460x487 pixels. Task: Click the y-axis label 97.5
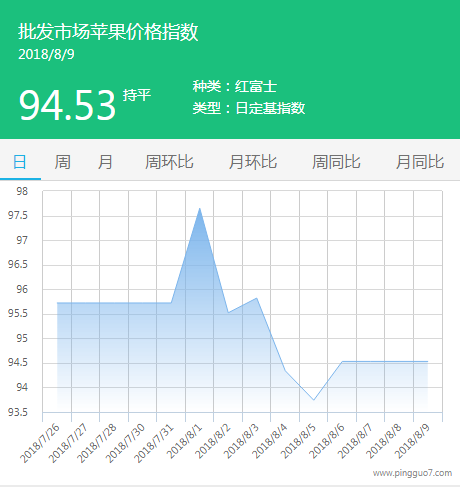[18, 215]
